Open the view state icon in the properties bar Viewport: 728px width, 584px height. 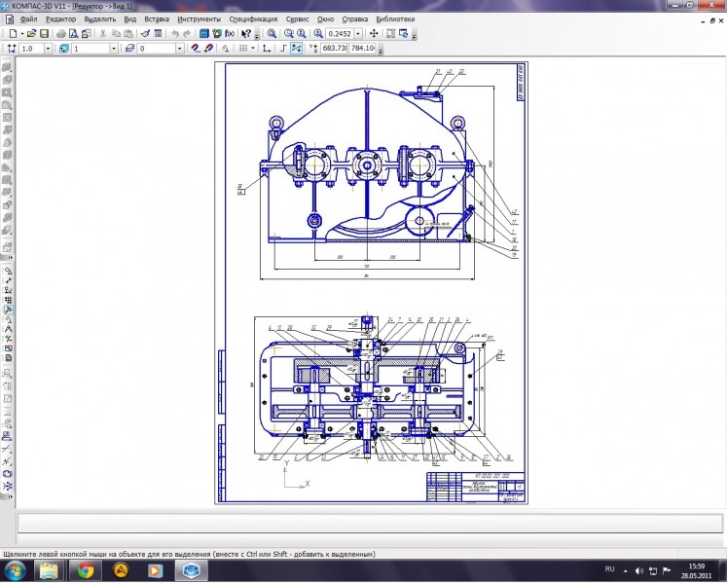click(x=64, y=49)
